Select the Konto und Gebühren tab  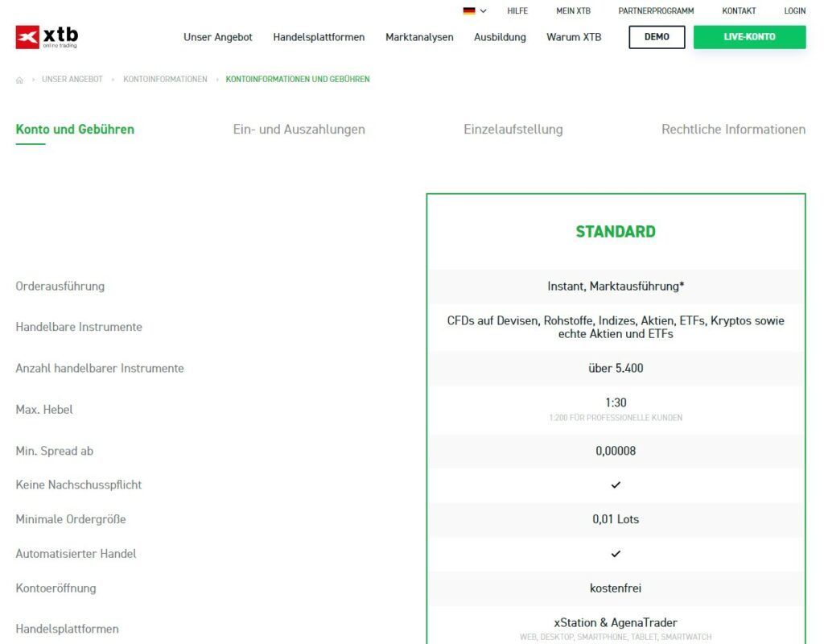[x=75, y=130]
